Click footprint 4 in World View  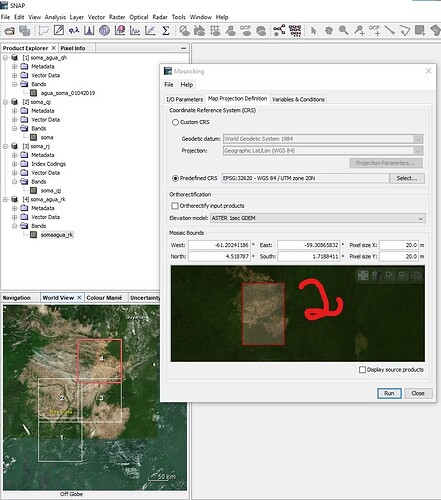coord(99,361)
